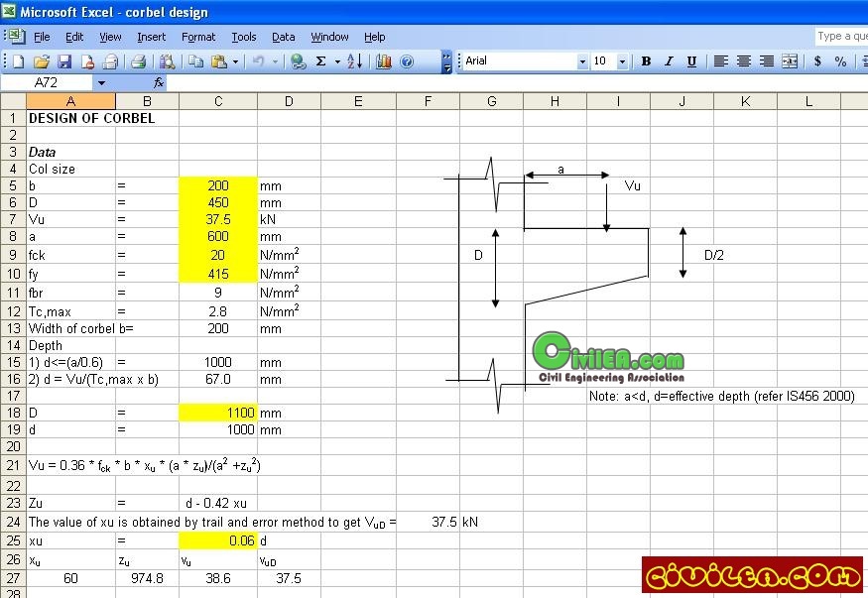Open Excel Help question mark icon

click(x=407, y=61)
